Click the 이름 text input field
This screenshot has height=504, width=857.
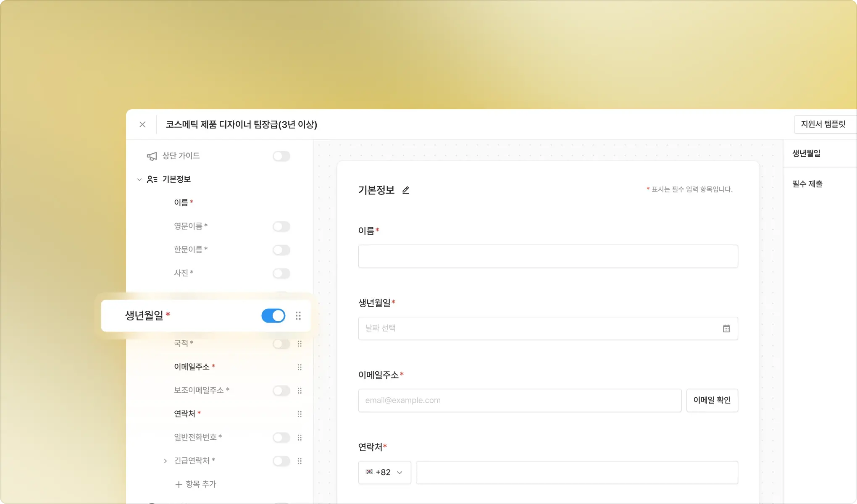click(548, 256)
